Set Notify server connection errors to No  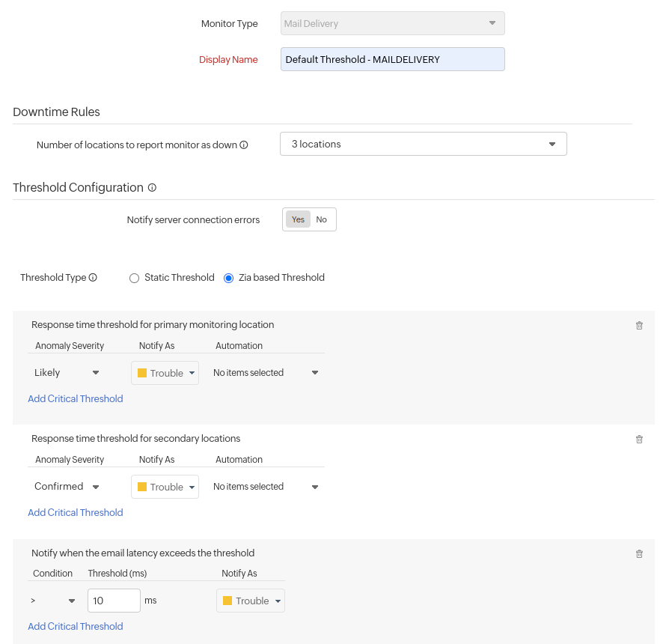tap(322, 219)
